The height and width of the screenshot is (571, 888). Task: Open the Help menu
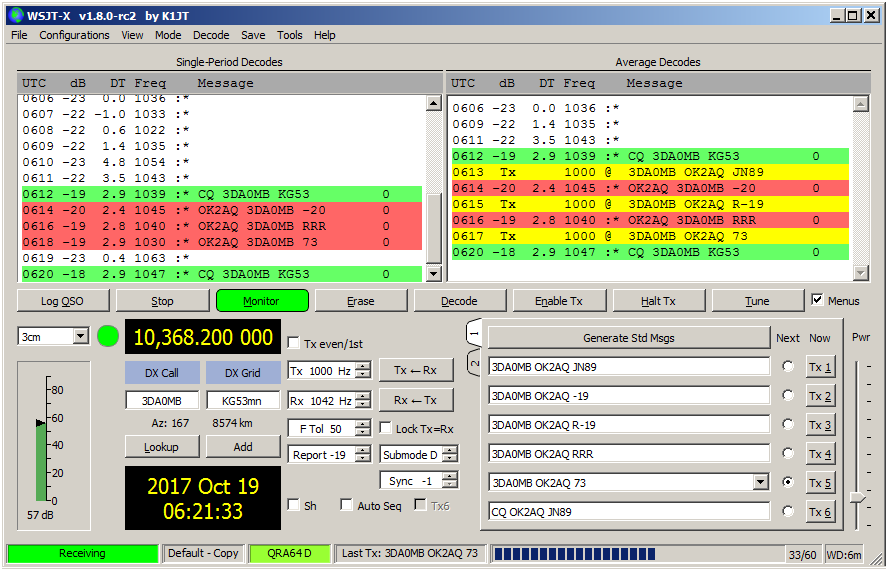pos(325,35)
